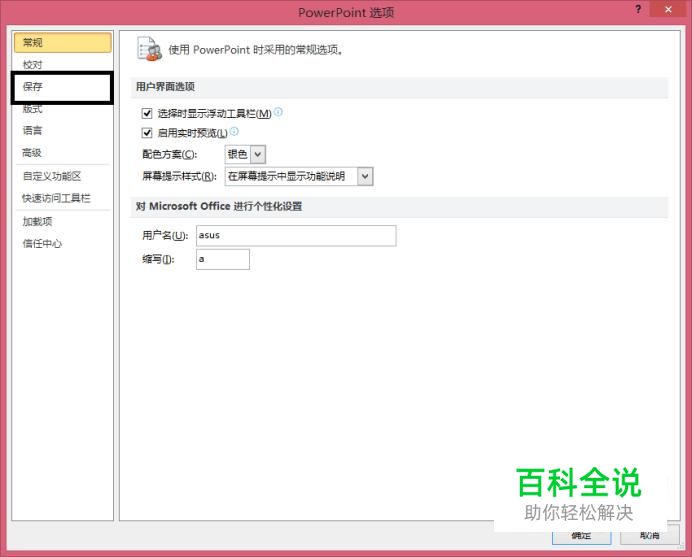Click info icon beside 启用实时预览
692x557 pixels.
tap(234, 131)
